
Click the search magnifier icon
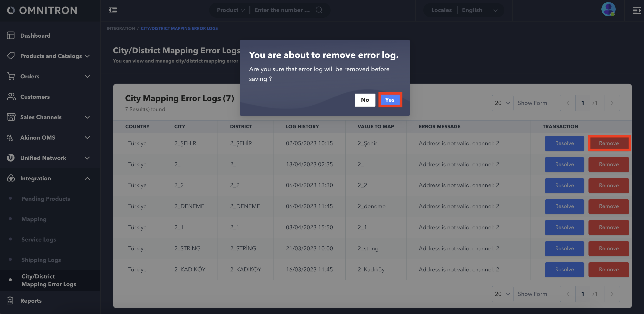coord(319,10)
